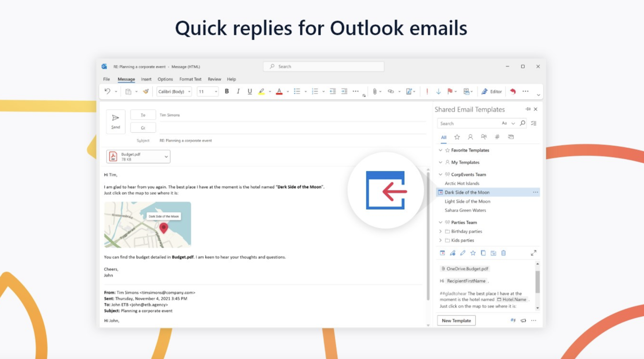Expand the template preview with the arrows icon

(x=533, y=253)
